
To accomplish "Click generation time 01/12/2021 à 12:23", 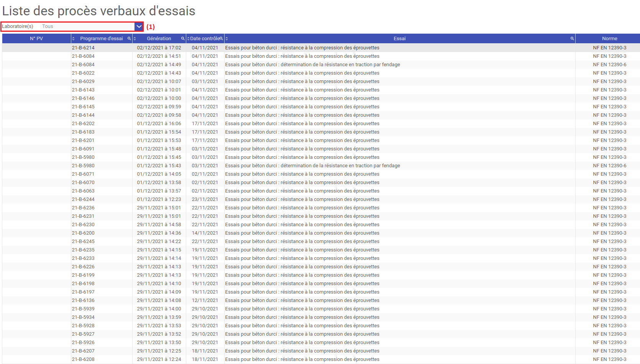I will pyautogui.click(x=159, y=199).
